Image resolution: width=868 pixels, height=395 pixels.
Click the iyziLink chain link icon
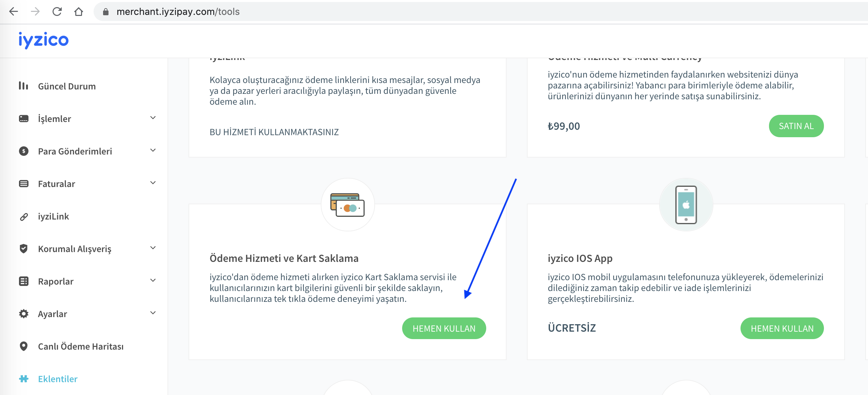pos(24,216)
